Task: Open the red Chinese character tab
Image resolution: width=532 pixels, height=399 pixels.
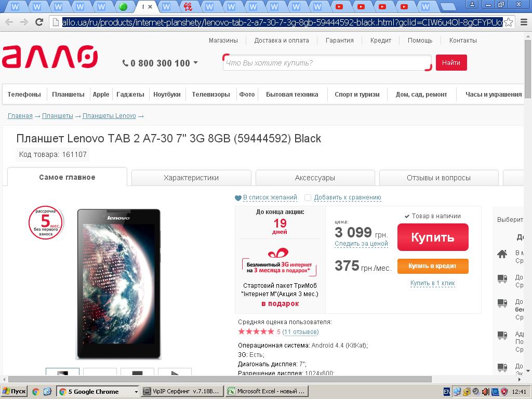Action: click(x=188, y=6)
